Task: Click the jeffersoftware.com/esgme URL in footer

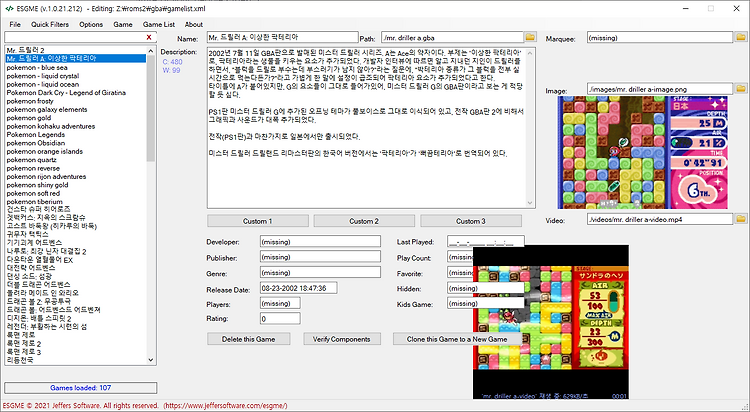Action: coord(225,405)
